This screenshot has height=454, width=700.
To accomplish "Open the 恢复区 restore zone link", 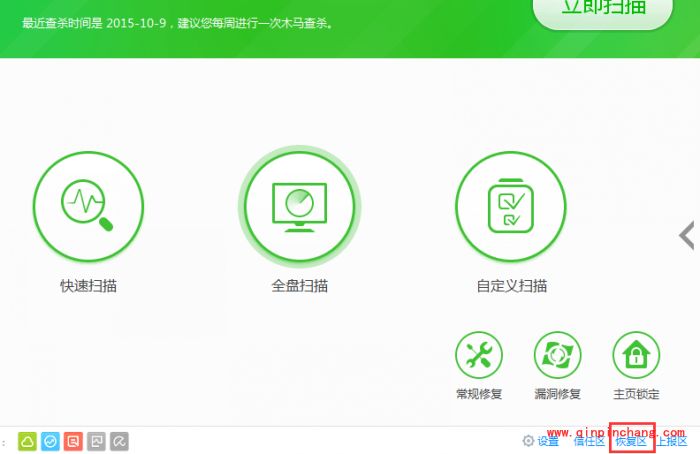I will pos(631,442).
